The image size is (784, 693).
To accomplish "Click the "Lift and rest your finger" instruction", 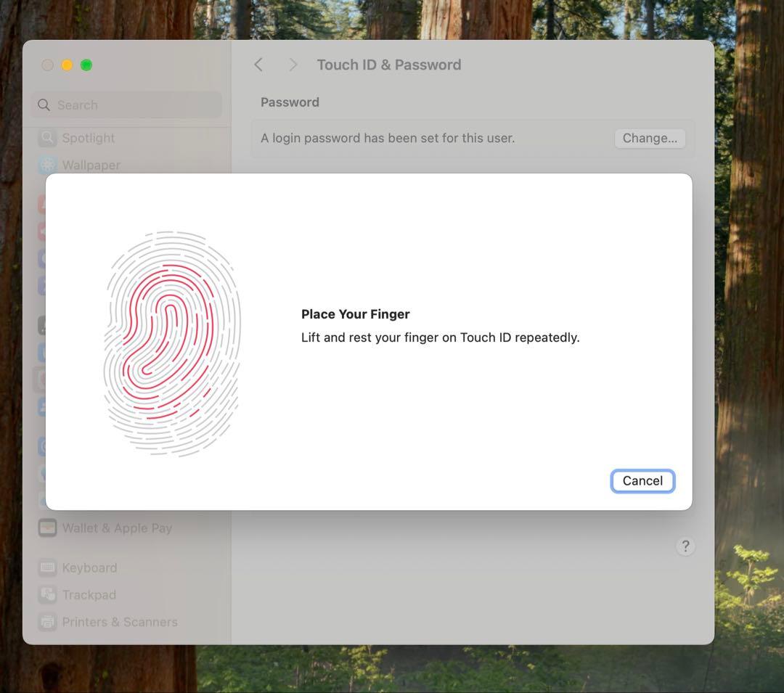I will coord(440,337).
